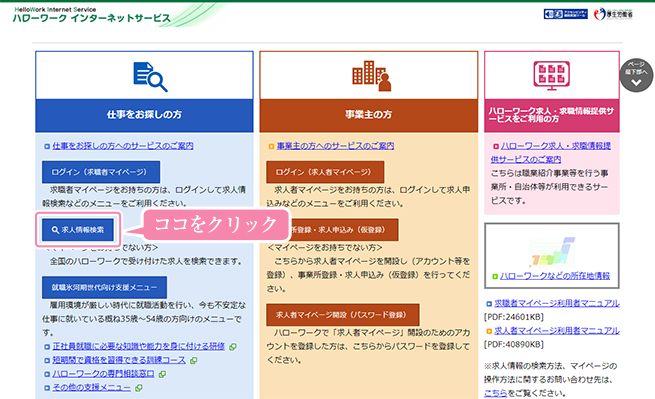Viewport: 655px width, 399px height.
Task: Open 仕事をお探しの方へのサービスのご案内 link
Action: (123, 146)
